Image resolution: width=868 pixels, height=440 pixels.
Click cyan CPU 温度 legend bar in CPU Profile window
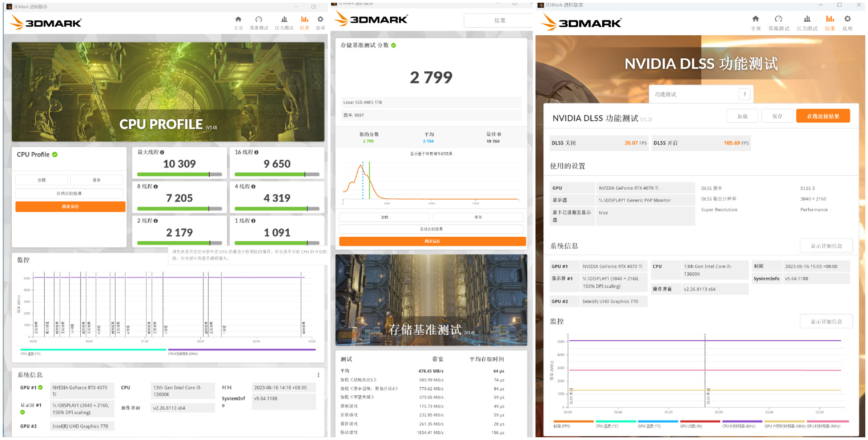[94, 350]
